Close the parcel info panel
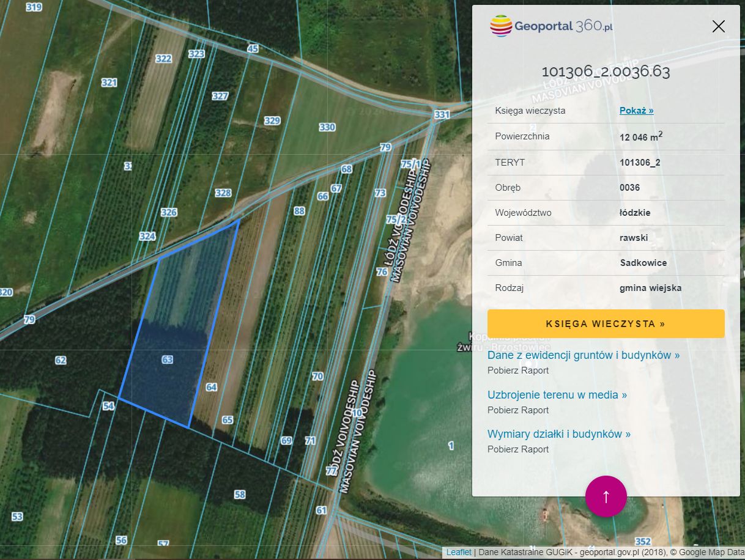This screenshot has height=560, width=745. coord(719,26)
